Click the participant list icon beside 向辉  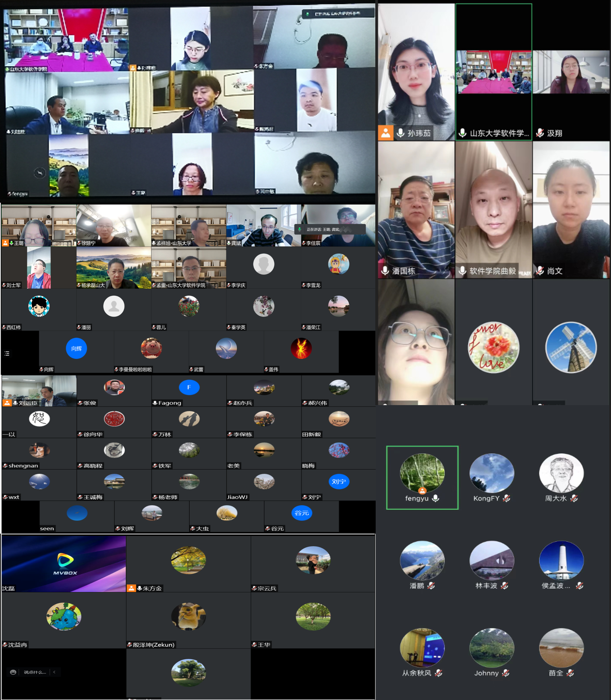point(7,354)
